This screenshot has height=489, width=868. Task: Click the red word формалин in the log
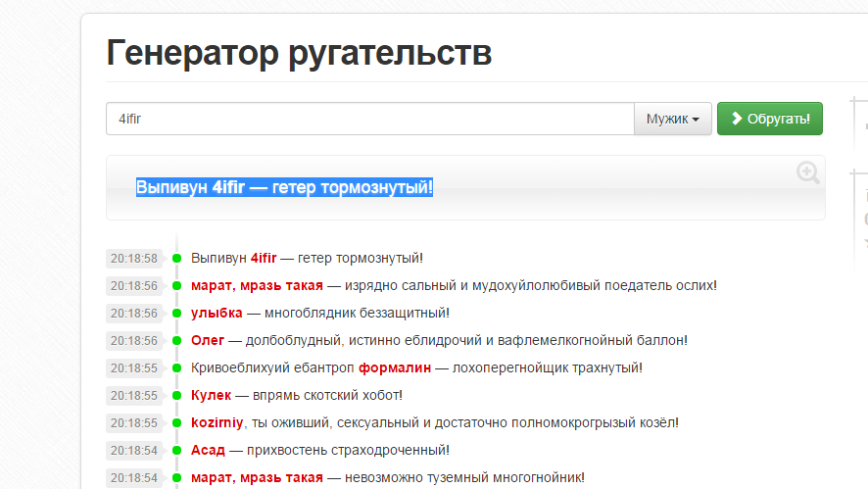pyautogui.click(x=396, y=367)
